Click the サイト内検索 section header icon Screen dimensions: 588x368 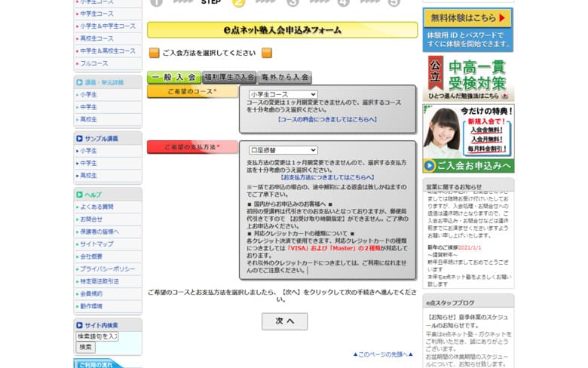79,325
